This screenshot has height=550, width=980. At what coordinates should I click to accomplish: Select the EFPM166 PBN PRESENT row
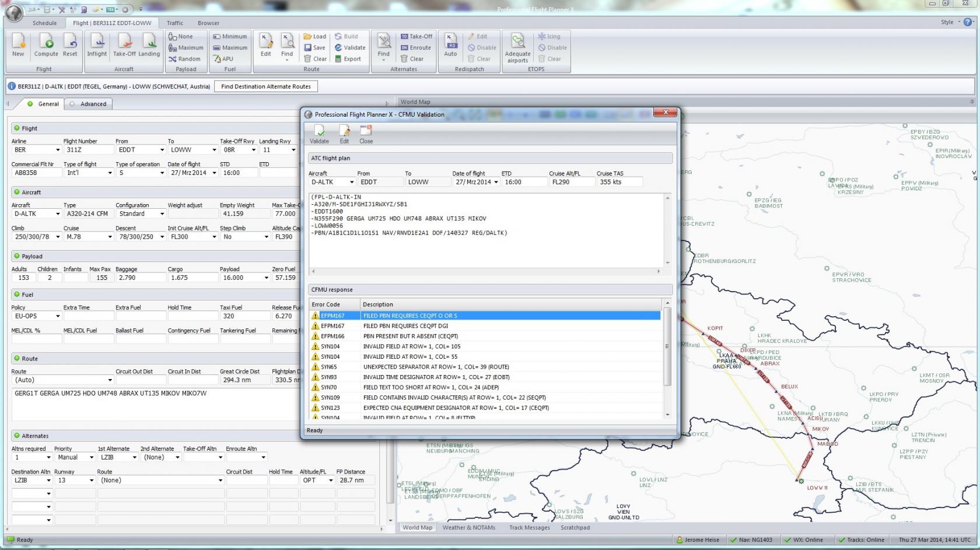click(x=485, y=336)
